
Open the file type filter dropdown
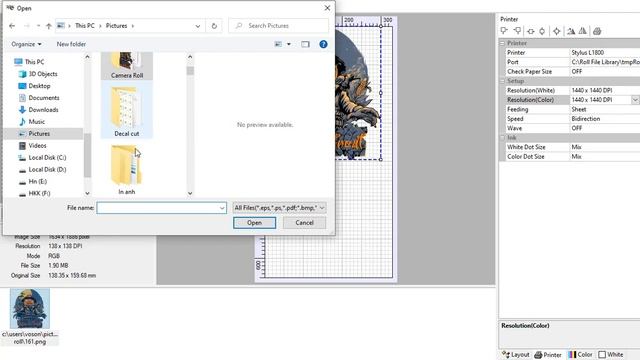279,208
